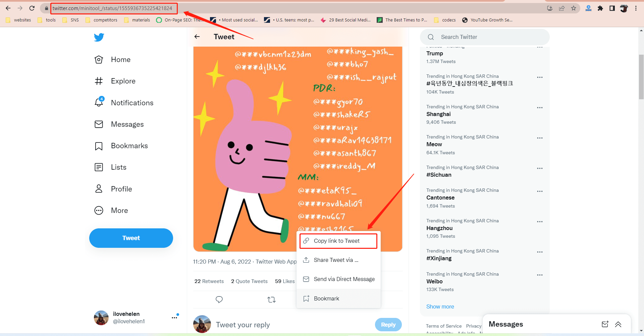Click the ilovehelen profile avatar at bottom
The image size is (644, 336).
[x=101, y=318]
